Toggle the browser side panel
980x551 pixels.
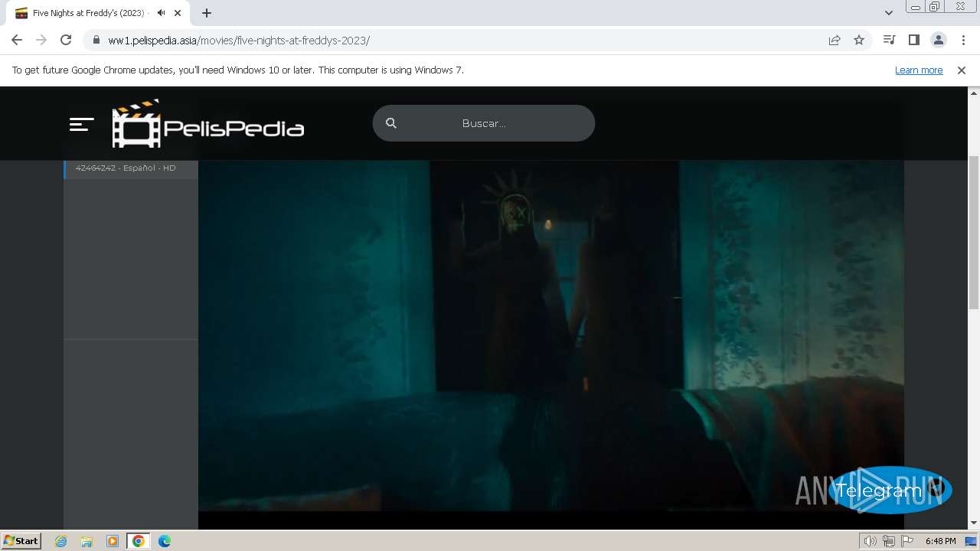click(x=913, y=40)
